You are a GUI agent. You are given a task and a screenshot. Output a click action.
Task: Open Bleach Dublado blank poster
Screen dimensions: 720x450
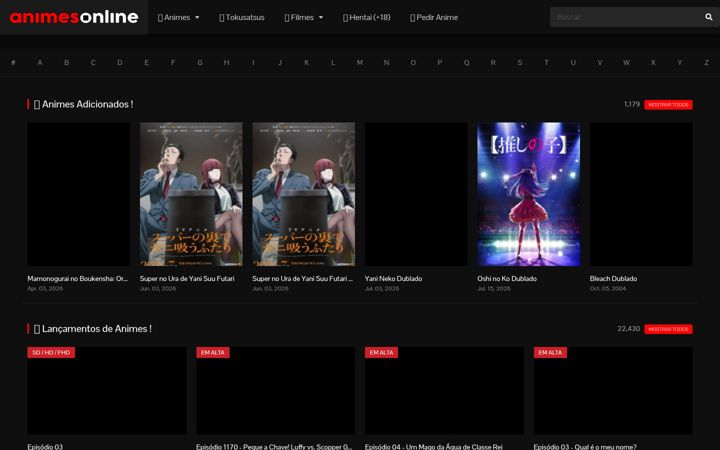641,194
